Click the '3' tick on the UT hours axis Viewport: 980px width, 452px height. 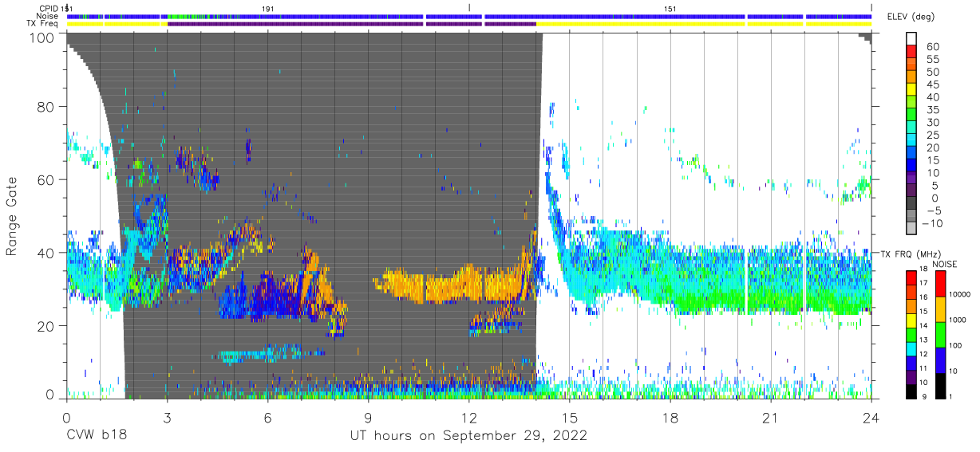[x=167, y=417]
